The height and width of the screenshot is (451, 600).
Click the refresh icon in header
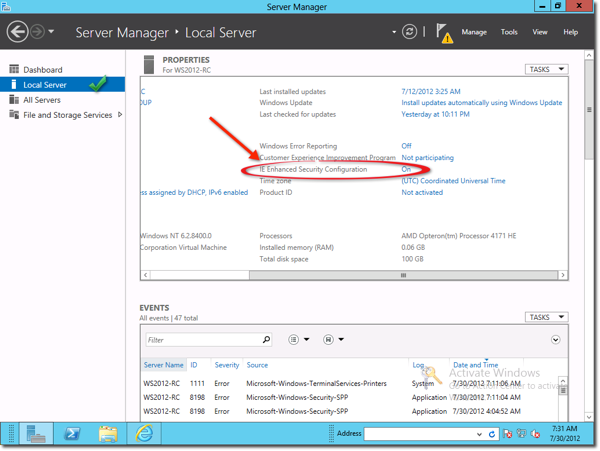(x=409, y=32)
